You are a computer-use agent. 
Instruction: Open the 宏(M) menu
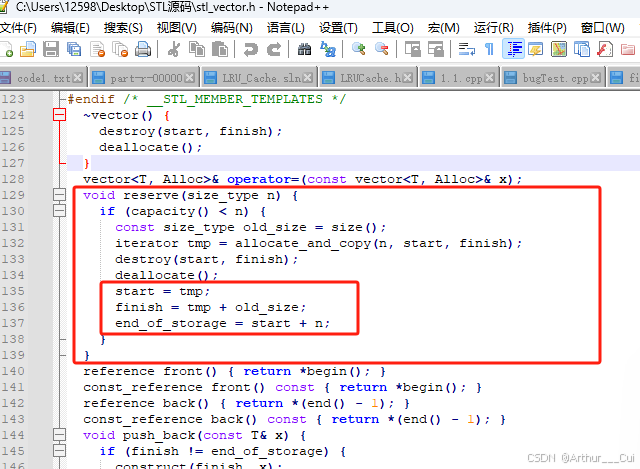444,28
